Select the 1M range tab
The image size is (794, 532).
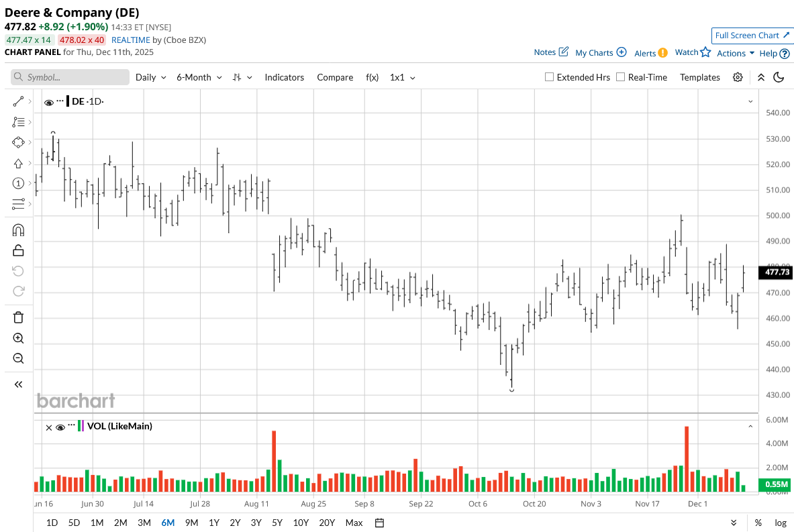point(97,523)
